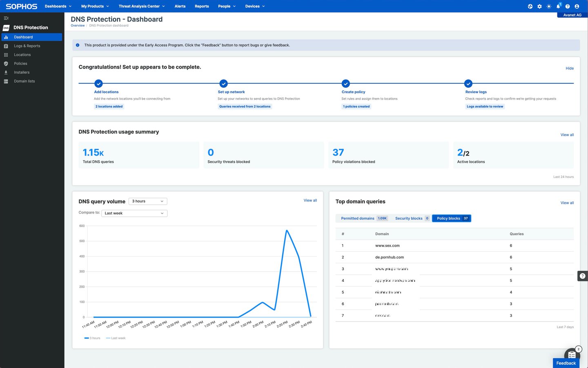
Task: Click the 2 locations added badge
Action: 109,107
